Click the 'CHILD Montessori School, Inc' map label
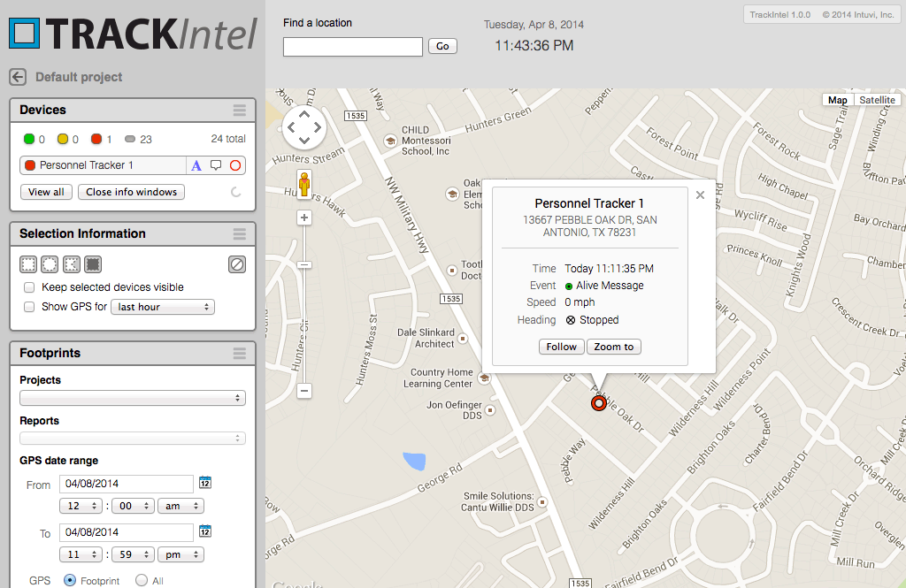 (426, 141)
